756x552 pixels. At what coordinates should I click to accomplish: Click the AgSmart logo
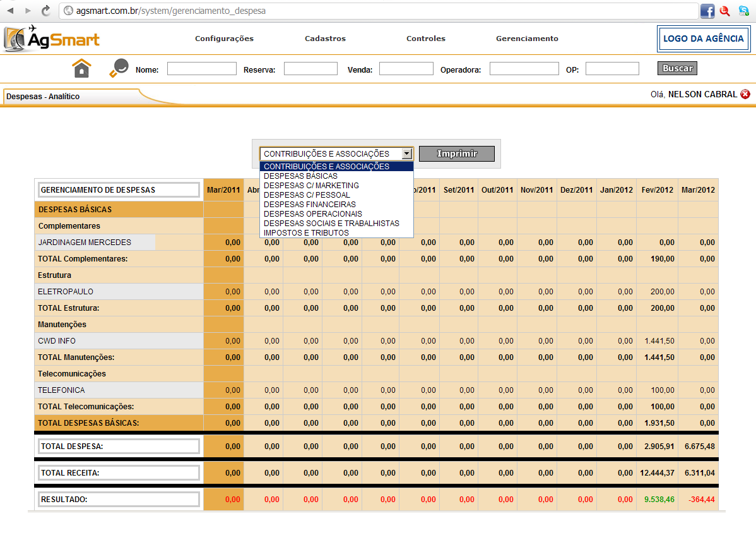(52, 39)
